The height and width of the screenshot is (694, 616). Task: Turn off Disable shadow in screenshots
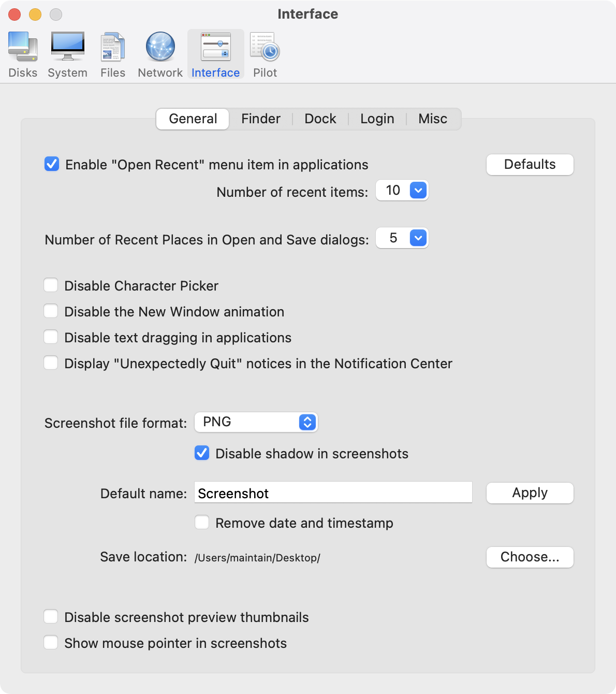(x=202, y=453)
